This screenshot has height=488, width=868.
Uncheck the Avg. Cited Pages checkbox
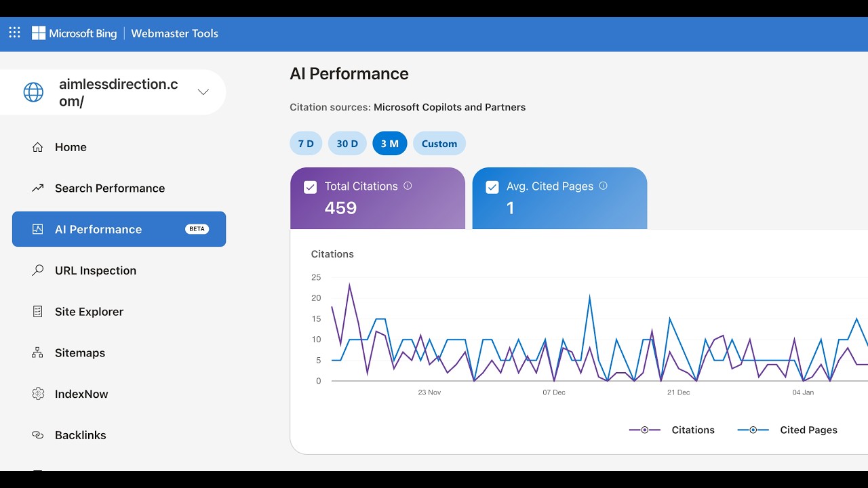tap(492, 187)
